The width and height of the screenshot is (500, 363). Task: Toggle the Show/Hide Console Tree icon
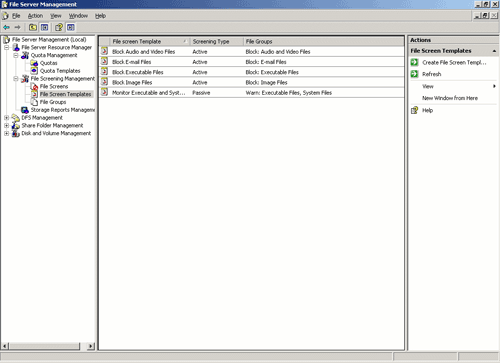(x=44, y=27)
